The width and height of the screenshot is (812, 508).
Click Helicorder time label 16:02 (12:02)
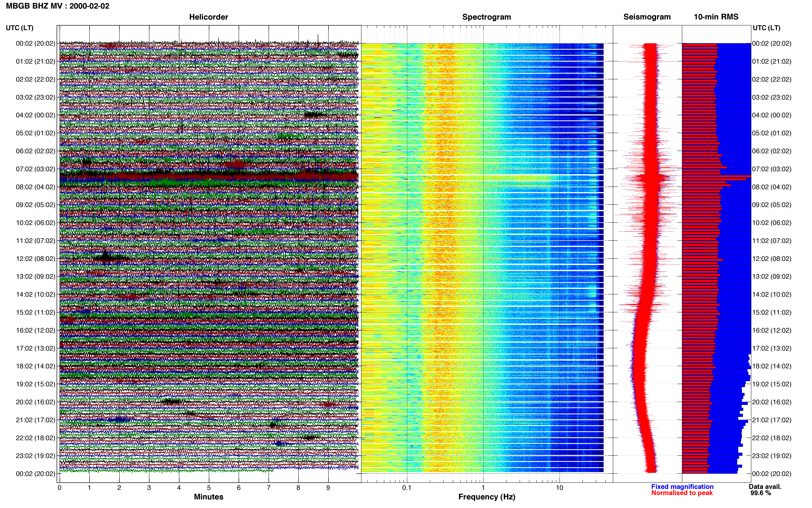36,330
